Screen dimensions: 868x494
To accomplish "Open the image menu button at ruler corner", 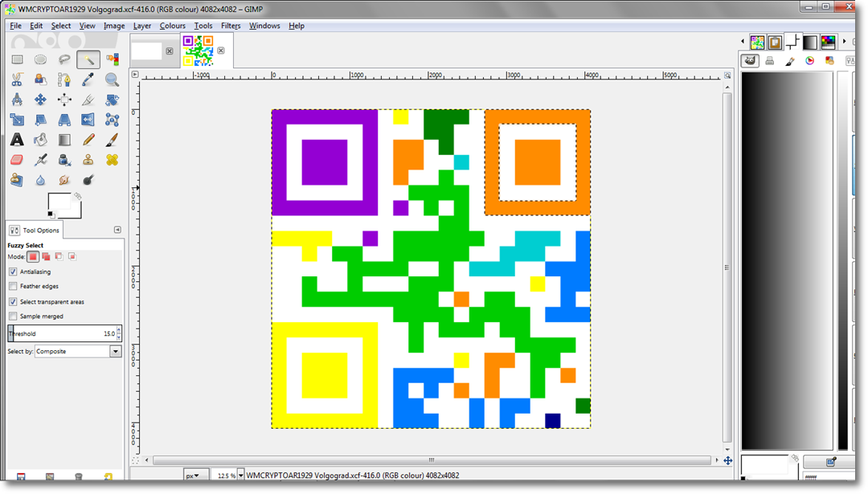I will [135, 74].
